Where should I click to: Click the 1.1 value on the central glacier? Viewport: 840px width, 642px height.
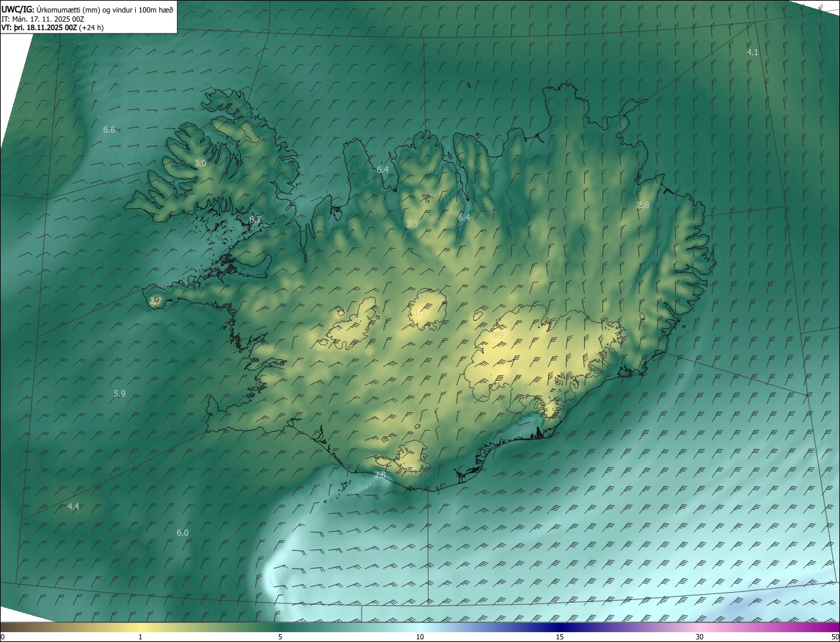420,312
